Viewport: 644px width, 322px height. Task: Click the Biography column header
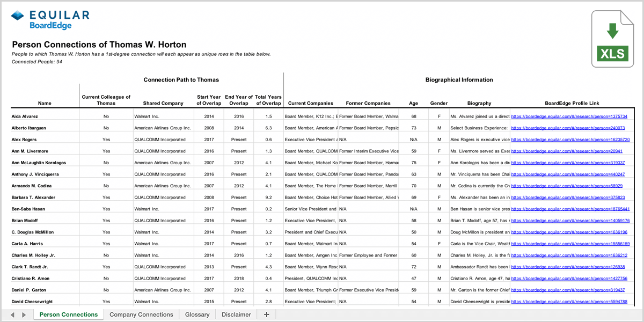point(479,103)
